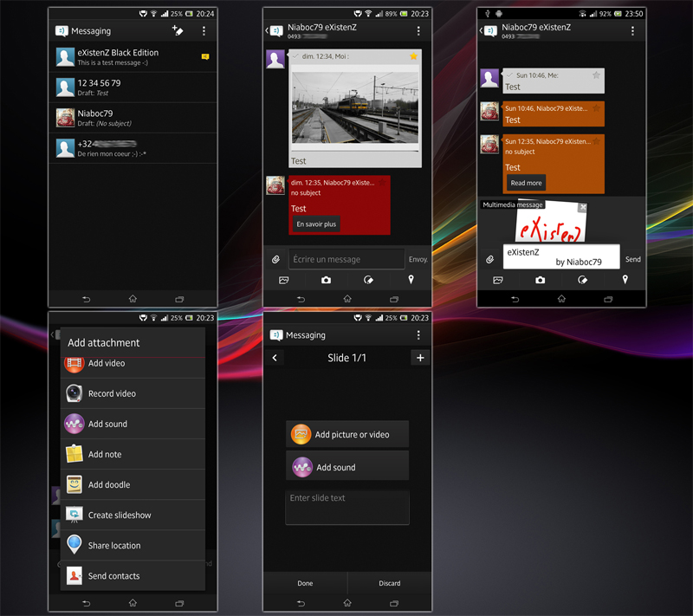
Task: Tap the new message compose icon
Action: [x=178, y=30]
